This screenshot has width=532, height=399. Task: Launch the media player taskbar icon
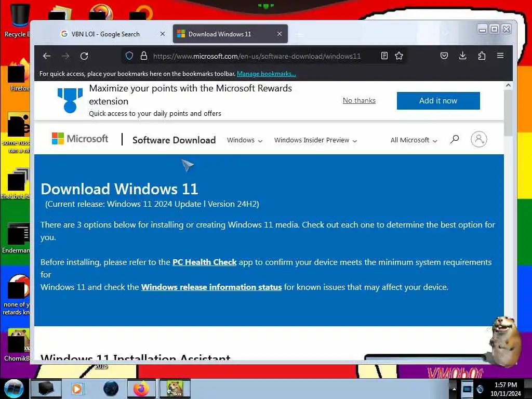tap(77, 389)
